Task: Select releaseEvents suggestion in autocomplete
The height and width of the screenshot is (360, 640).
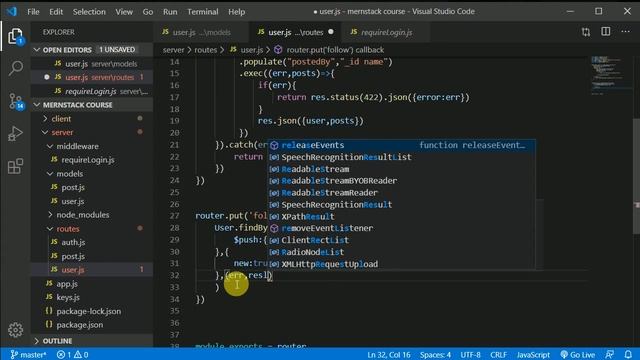Action: click(x=402, y=145)
